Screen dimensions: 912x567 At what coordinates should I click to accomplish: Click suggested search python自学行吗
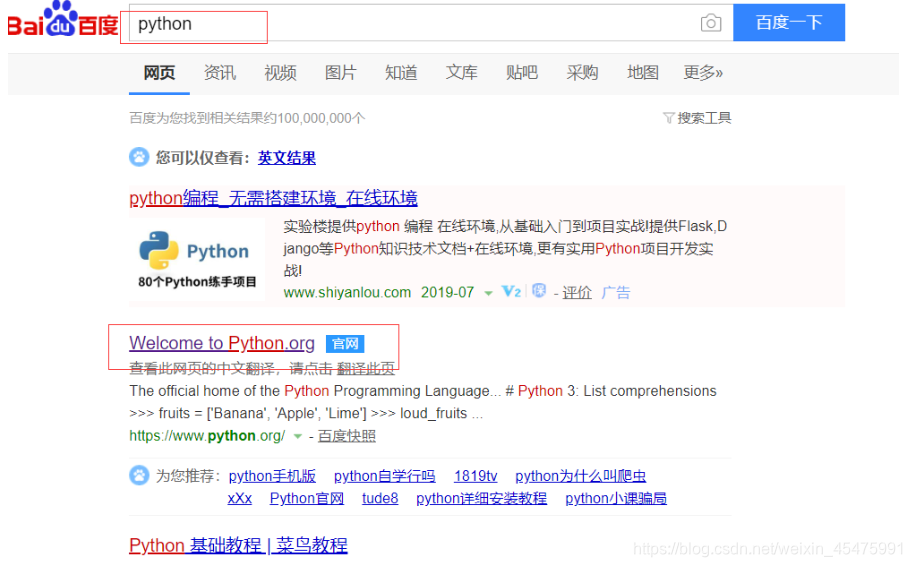click(x=384, y=476)
